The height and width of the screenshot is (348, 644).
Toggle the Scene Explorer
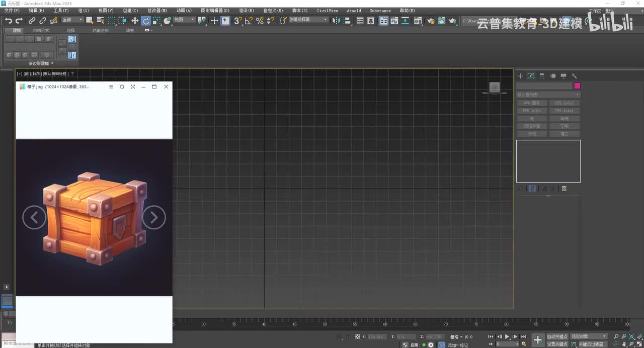pos(360,21)
